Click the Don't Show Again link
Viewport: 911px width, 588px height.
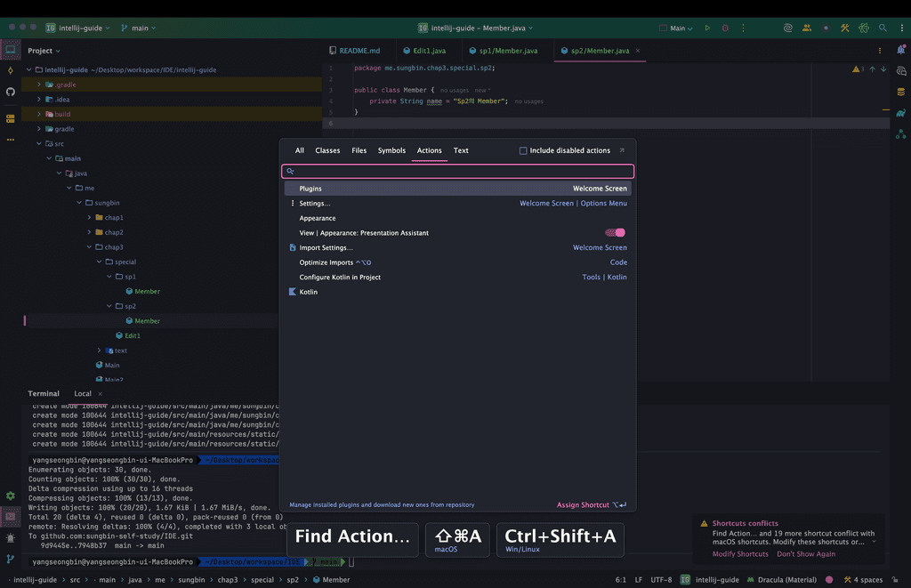click(806, 554)
